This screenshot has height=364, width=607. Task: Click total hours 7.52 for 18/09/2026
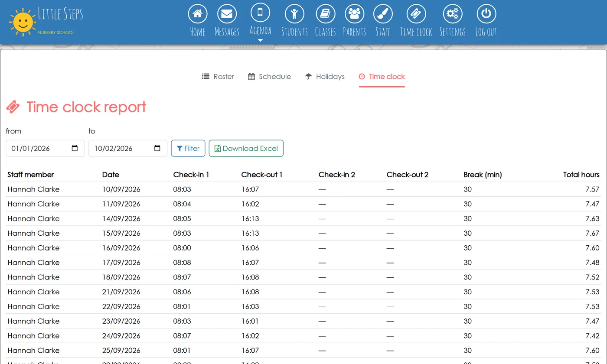[592, 277]
